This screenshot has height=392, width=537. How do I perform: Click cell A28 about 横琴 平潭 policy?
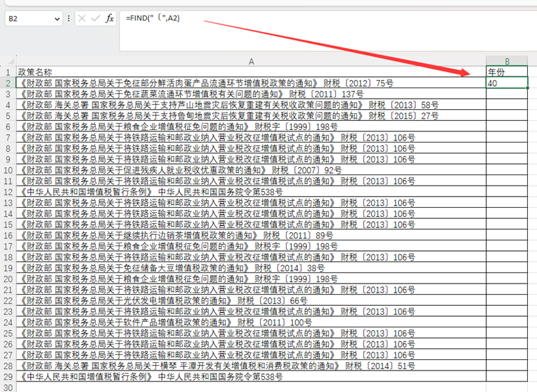pos(251,366)
